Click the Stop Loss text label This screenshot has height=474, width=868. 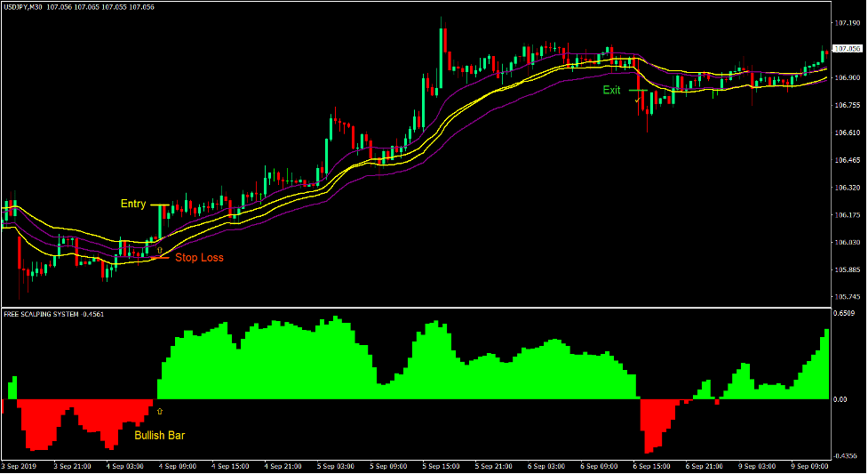coord(199,258)
